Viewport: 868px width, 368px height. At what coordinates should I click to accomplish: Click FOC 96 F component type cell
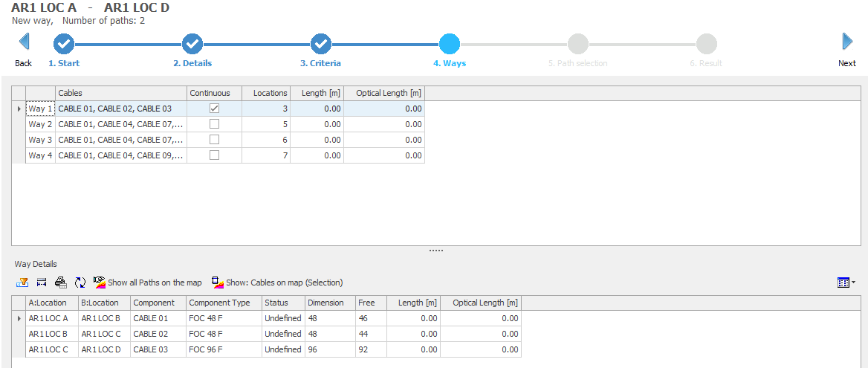[224, 349]
